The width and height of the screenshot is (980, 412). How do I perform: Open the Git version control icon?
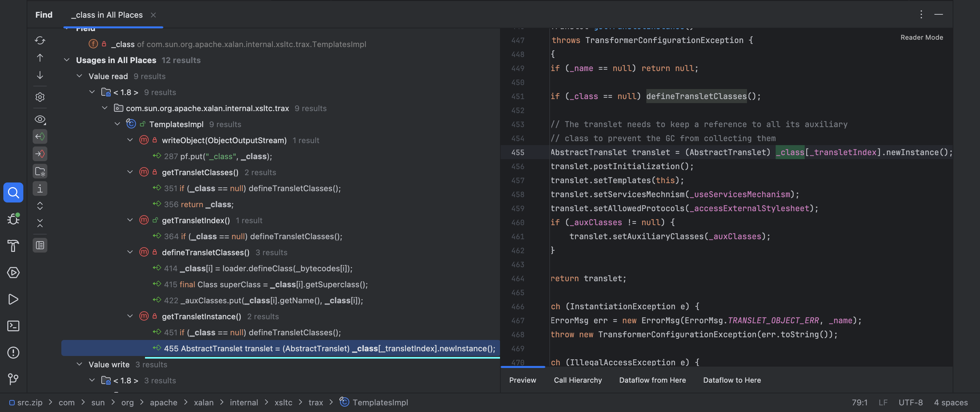[13, 379]
